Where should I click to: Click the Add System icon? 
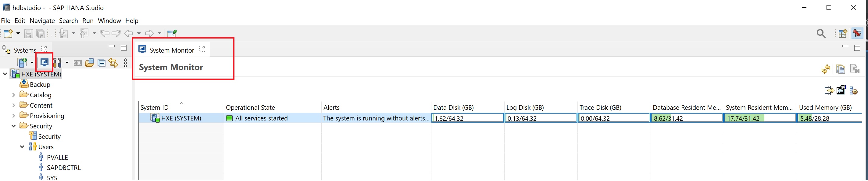click(22, 63)
